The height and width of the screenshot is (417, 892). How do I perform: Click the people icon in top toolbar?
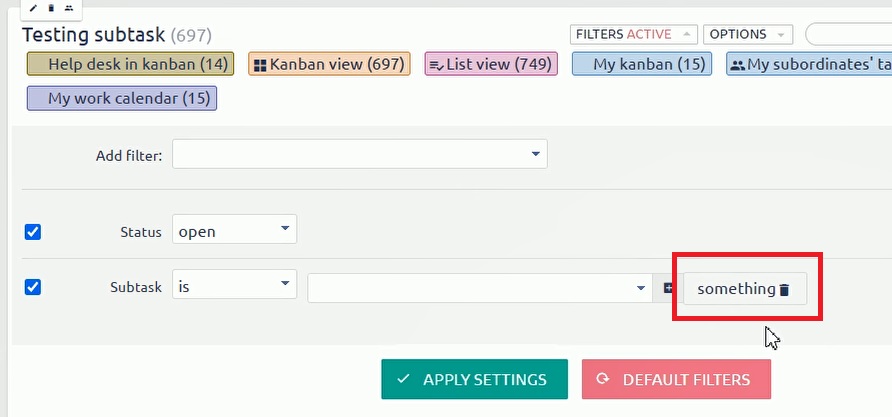[69, 8]
